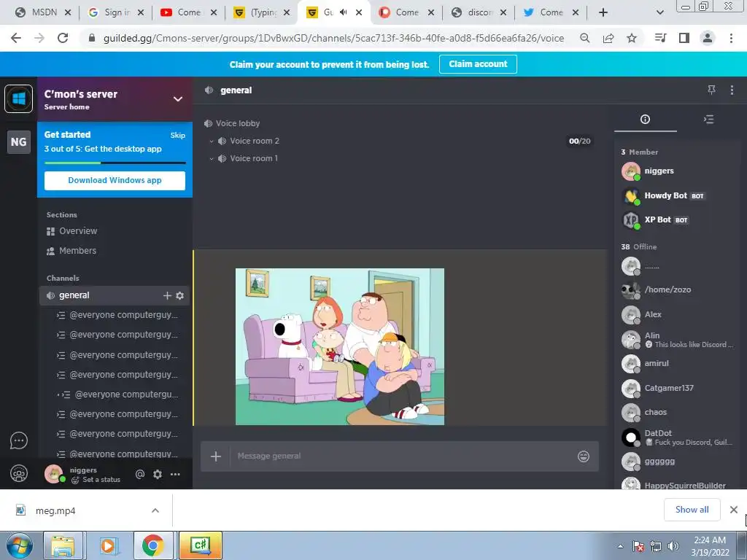Click the share page icon in address bar

pyautogui.click(x=608, y=38)
